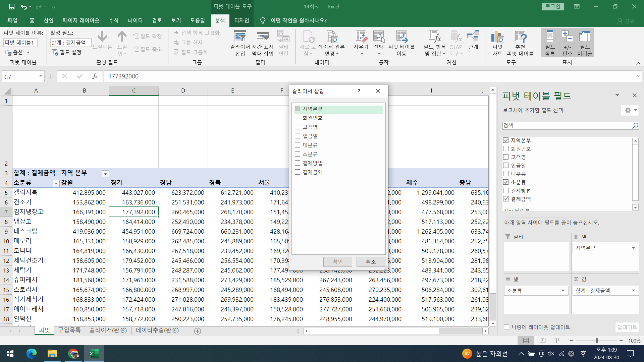This screenshot has width=644, height=362.
Task: Open 추천 피벗 테이블 tool
Action: (x=520, y=43)
